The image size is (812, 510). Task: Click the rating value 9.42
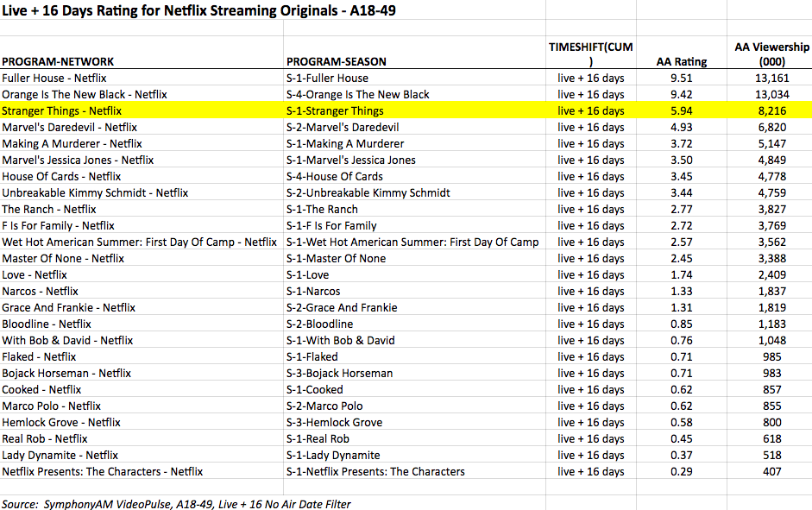[682, 95]
